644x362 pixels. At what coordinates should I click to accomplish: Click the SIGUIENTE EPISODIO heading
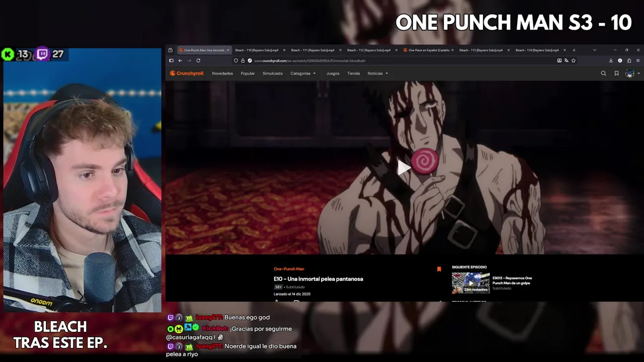(x=469, y=267)
